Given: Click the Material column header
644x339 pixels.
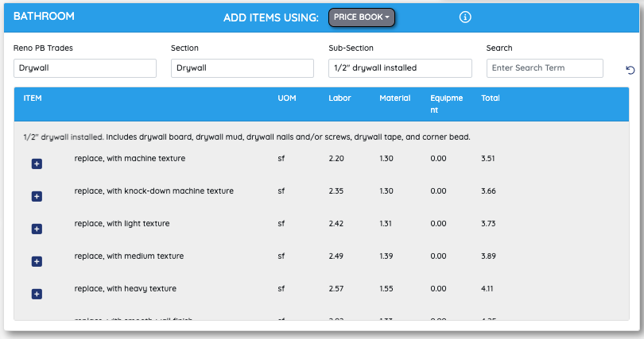Looking at the screenshot, I should pos(394,98).
